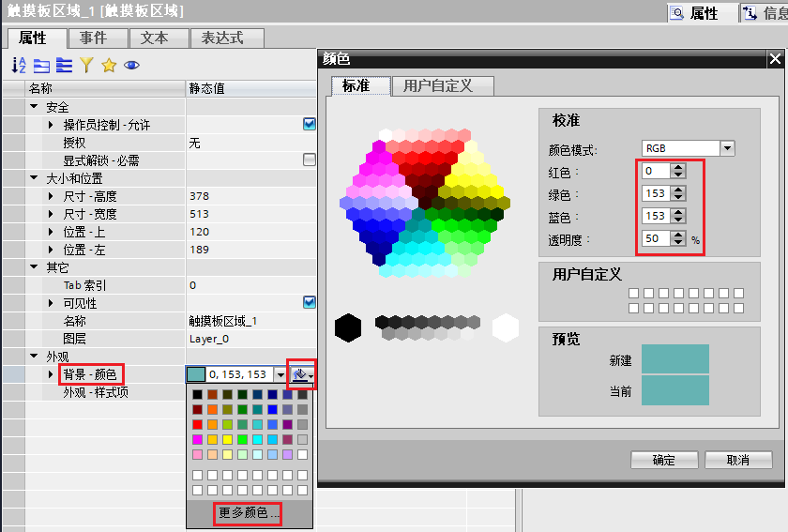Collapse the 大小和位置 group
Viewport: 788px width, 532px height.
[x=34, y=178]
